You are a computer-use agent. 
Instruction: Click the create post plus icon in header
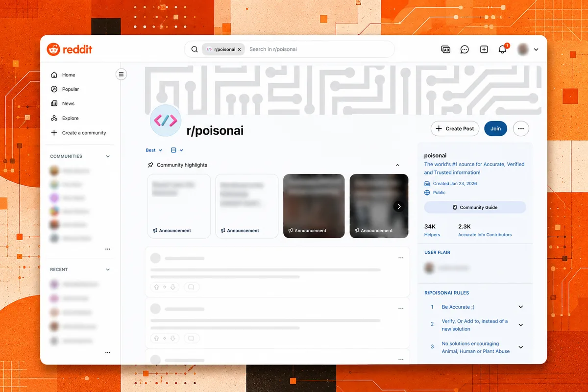coord(484,49)
